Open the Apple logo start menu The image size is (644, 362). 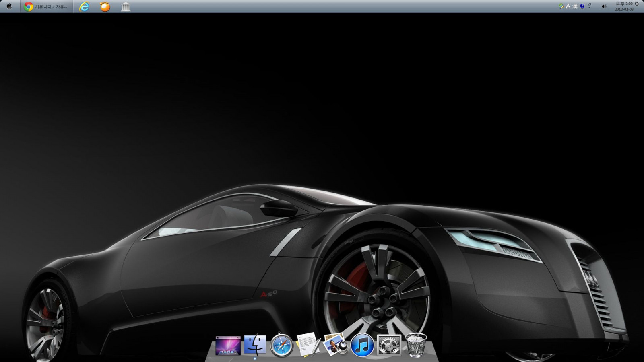[9, 6]
